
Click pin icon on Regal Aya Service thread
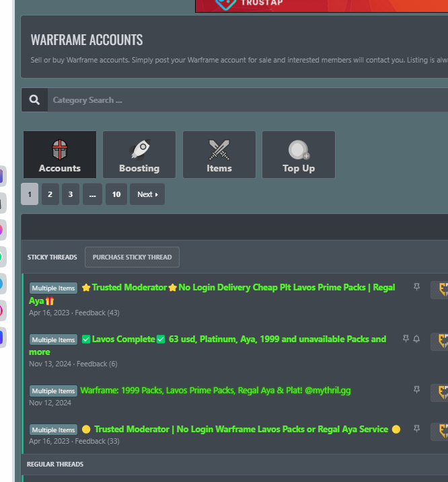pyautogui.click(x=416, y=428)
